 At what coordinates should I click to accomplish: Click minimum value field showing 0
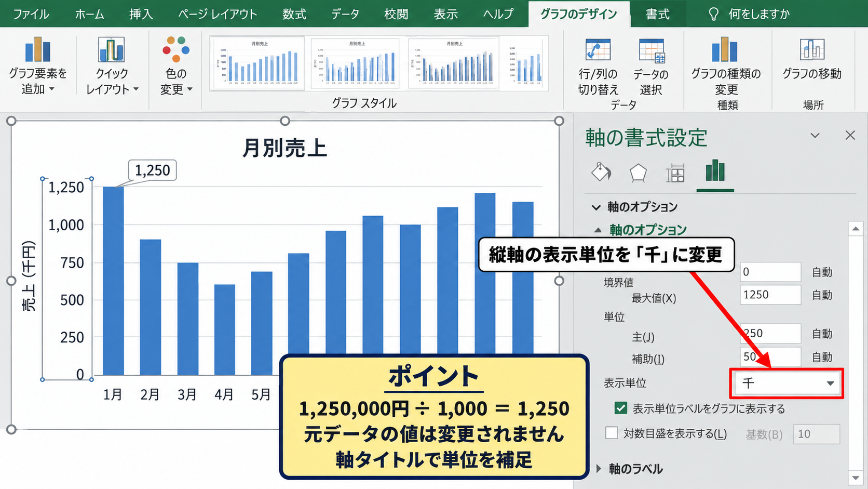770,272
